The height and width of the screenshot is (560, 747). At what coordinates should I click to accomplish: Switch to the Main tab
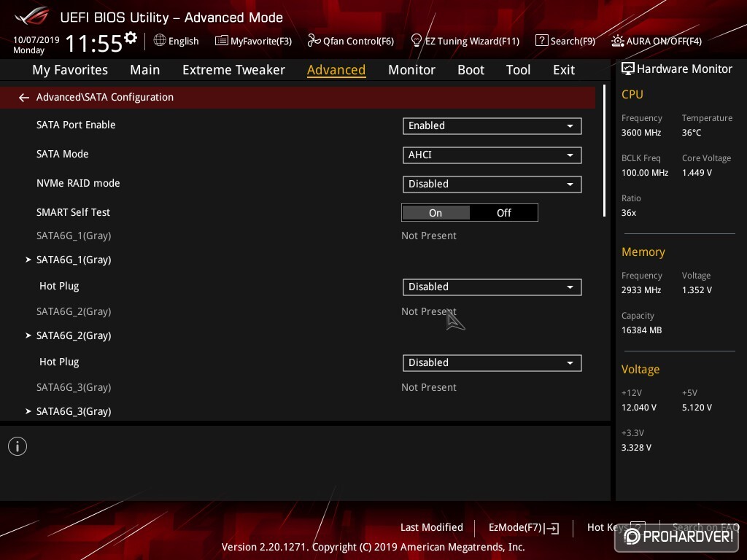click(x=145, y=70)
